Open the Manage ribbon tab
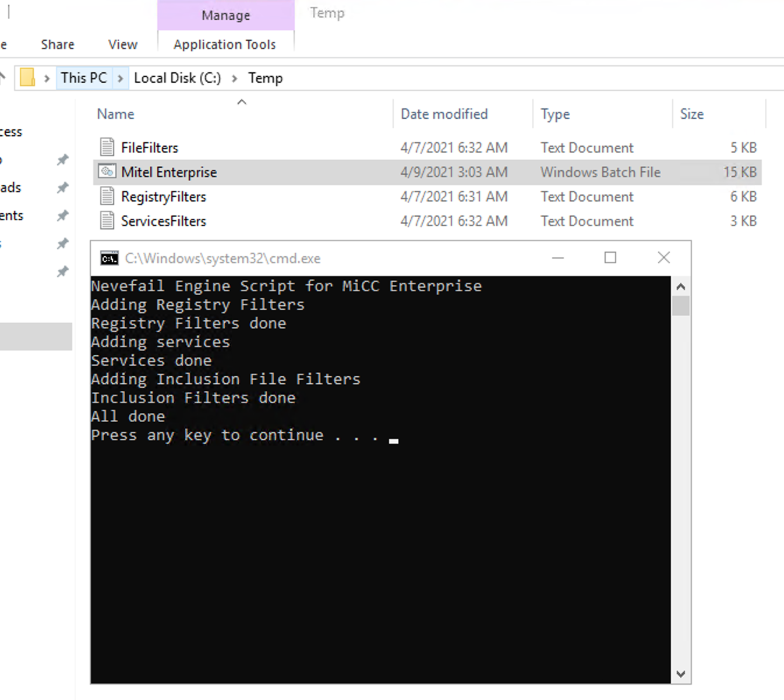784x700 pixels. [226, 15]
